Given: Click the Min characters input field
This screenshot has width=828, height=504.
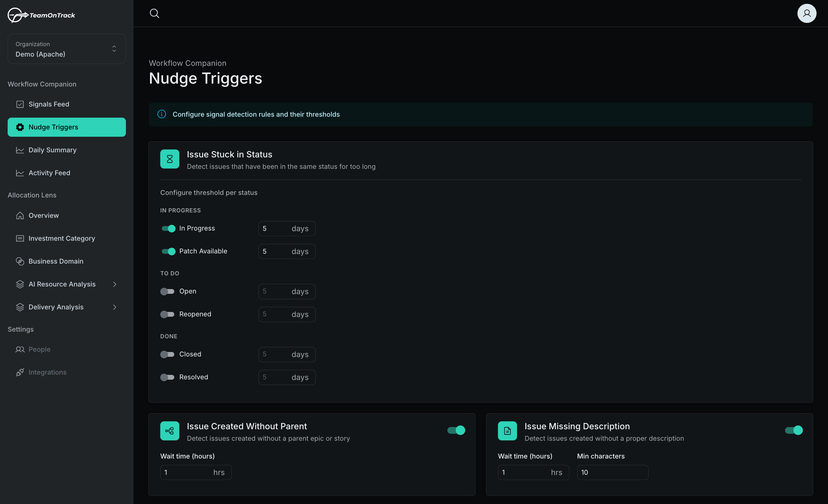Looking at the screenshot, I should pos(612,472).
